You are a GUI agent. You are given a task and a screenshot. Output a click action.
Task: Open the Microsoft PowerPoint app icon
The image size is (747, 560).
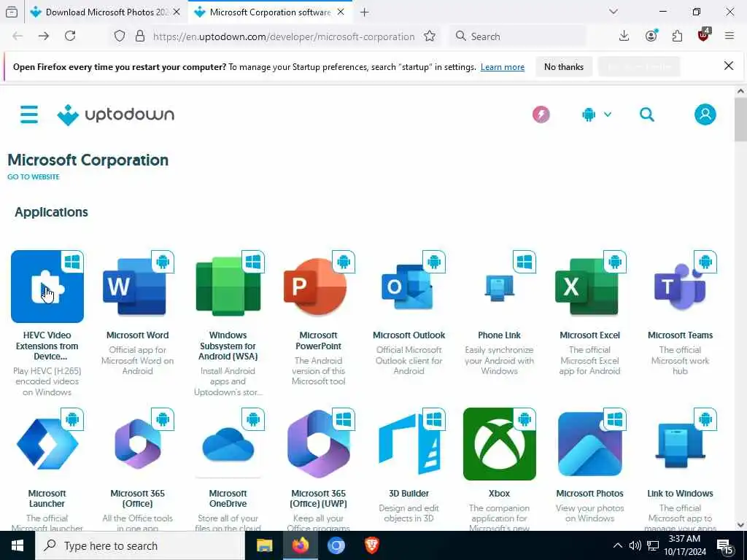[x=318, y=287]
